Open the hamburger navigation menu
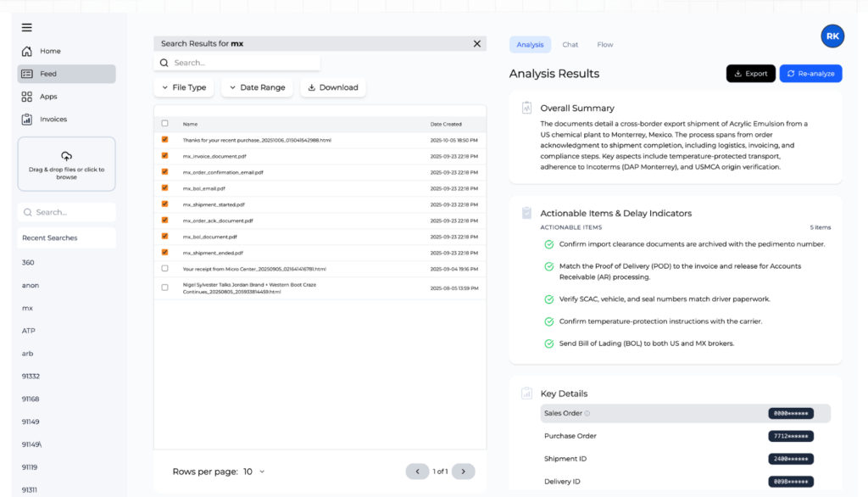868x497 pixels. click(x=26, y=26)
